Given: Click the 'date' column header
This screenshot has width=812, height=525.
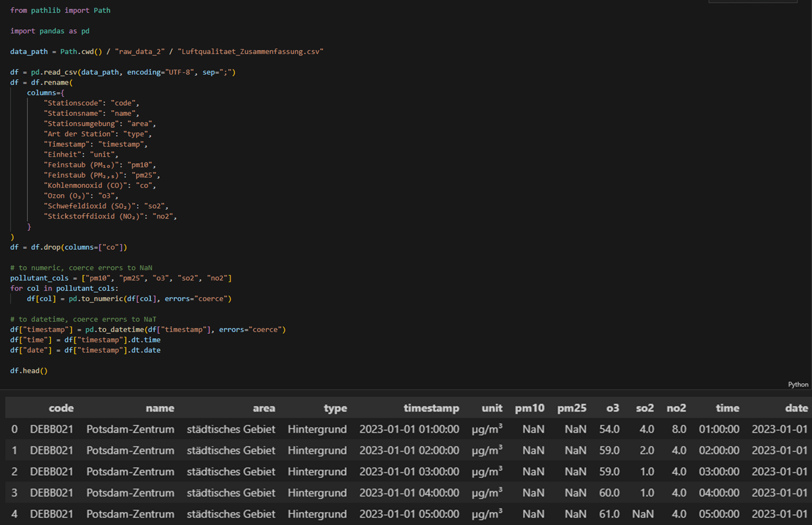Looking at the screenshot, I should pyautogui.click(x=796, y=408).
